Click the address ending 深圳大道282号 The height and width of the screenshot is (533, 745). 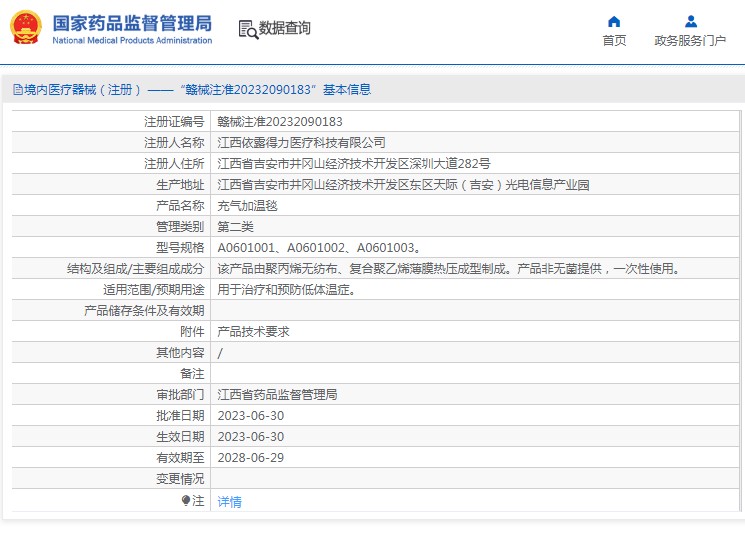click(353, 163)
